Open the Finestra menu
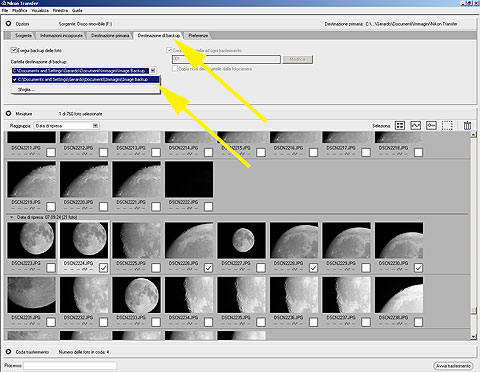The height and width of the screenshot is (372, 480). pyautogui.click(x=60, y=10)
